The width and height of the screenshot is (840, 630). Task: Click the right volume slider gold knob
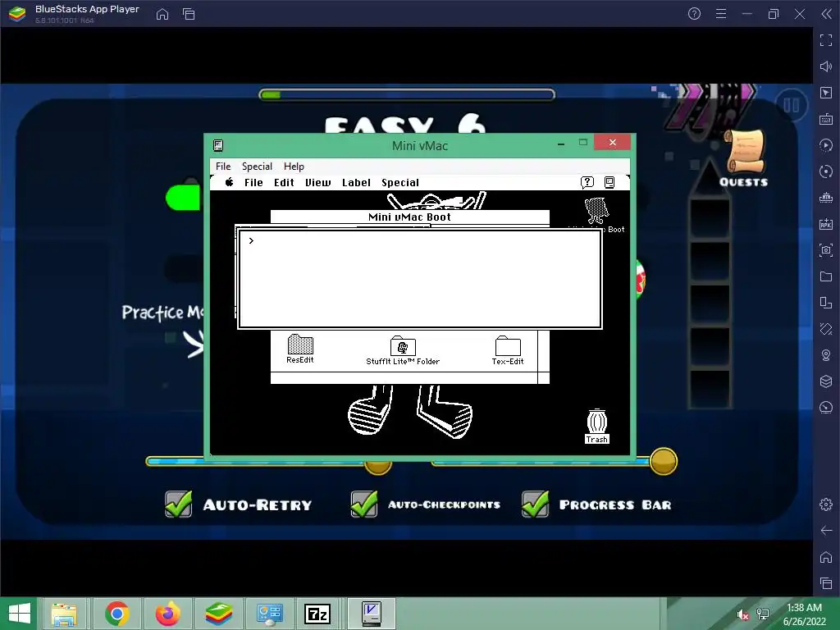[x=663, y=461]
